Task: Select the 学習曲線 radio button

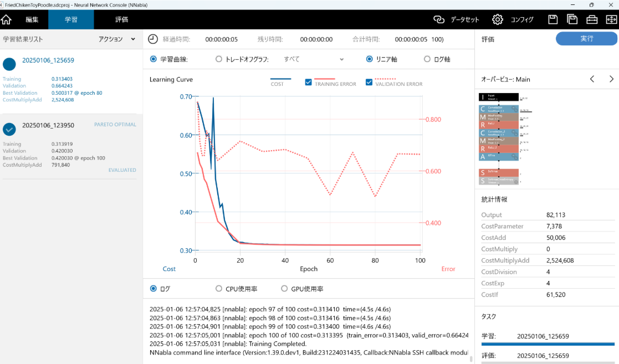Action: click(153, 59)
